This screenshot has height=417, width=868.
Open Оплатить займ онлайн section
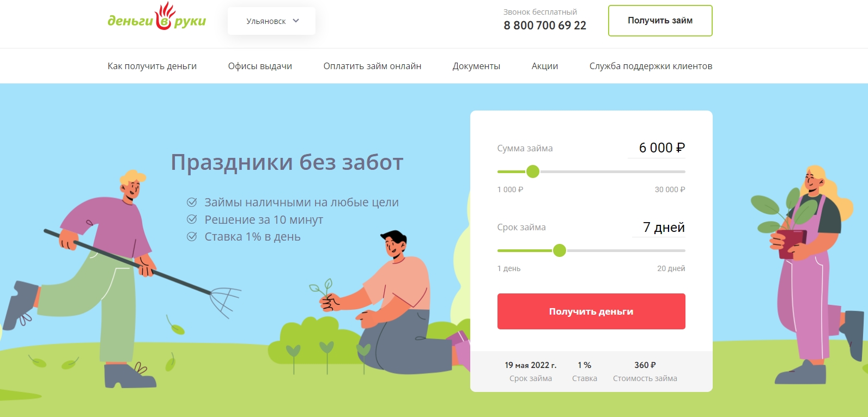372,66
